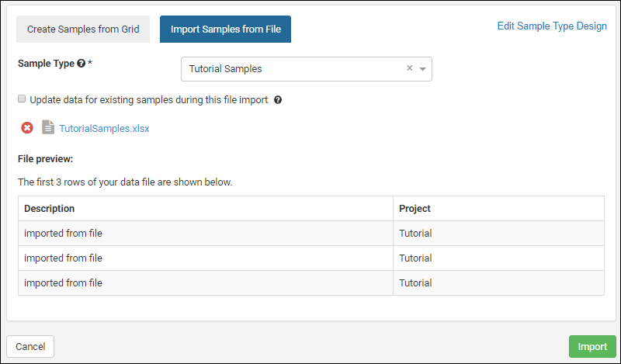Select first preview row description cell
The height and width of the screenshot is (364, 621).
(x=63, y=234)
